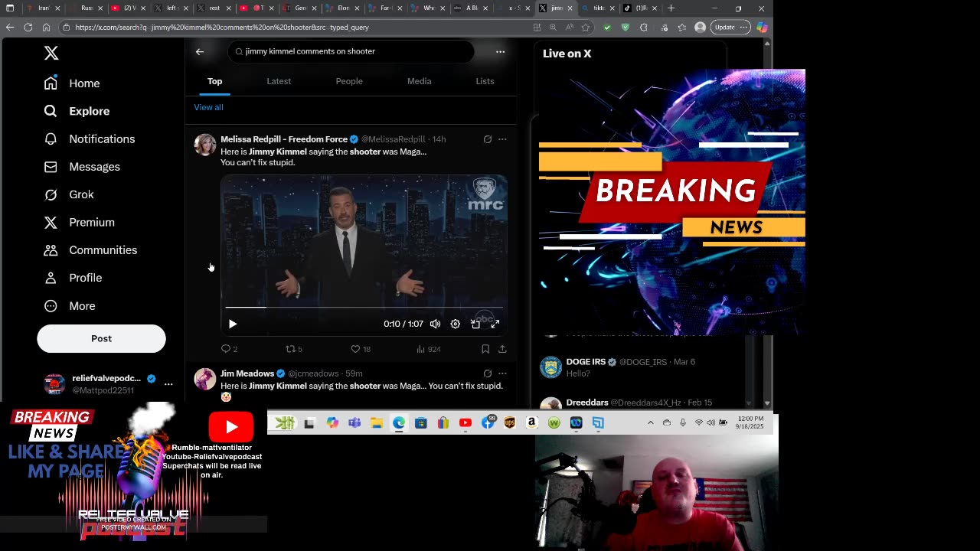This screenshot has width=980, height=551.
Task: Click the browser back button
Action: 10,27
